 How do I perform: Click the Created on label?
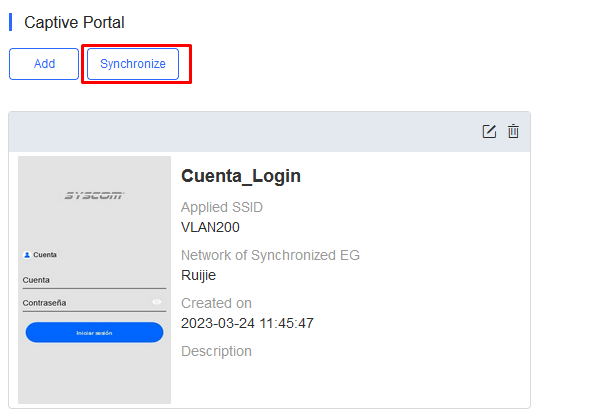[x=216, y=303]
